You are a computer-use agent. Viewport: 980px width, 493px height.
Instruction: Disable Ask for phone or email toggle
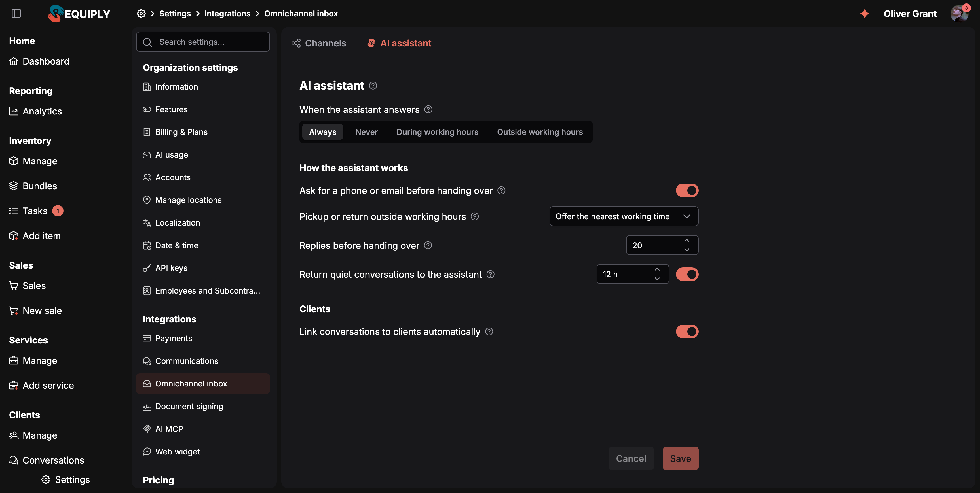687,190
